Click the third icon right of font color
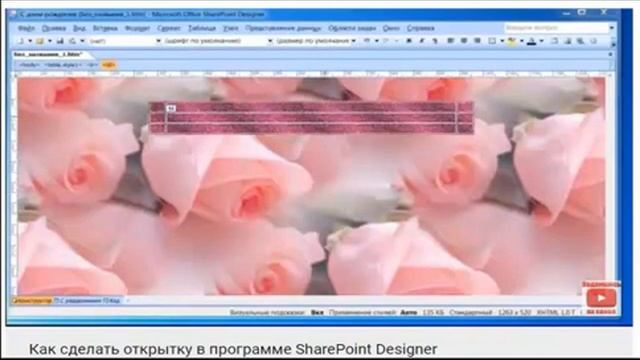The height and width of the screenshot is (360, 640). point(580,41)
